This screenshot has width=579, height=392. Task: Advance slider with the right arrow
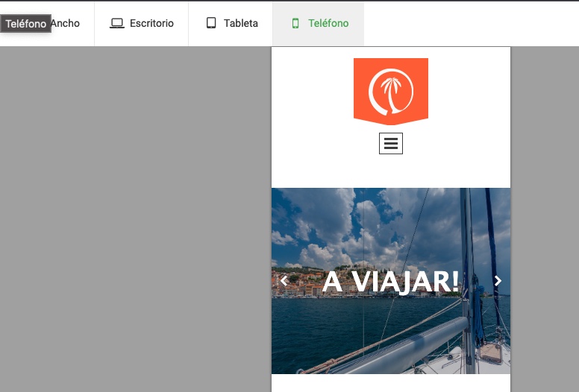pyautogui.click(x=498, y=281)
